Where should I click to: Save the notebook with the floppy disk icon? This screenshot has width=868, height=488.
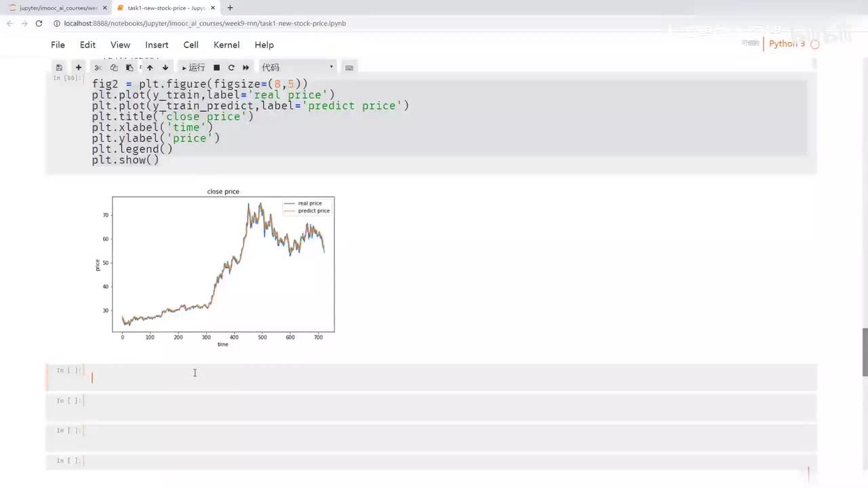(59, 68)
